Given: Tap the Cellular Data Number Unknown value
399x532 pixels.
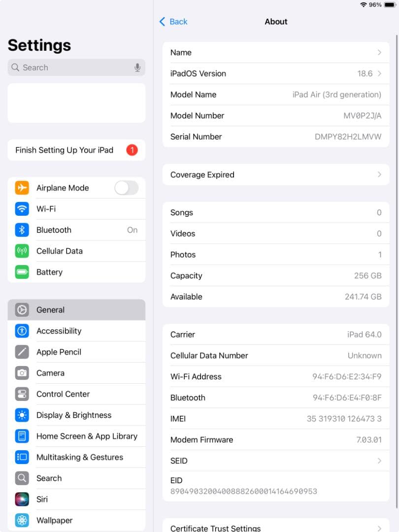Looking at the screenshot, I should [365, 356].
